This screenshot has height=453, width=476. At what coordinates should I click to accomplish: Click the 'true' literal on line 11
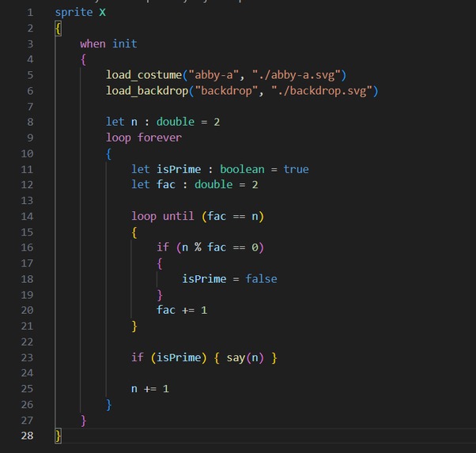click(x=296, y=169)
